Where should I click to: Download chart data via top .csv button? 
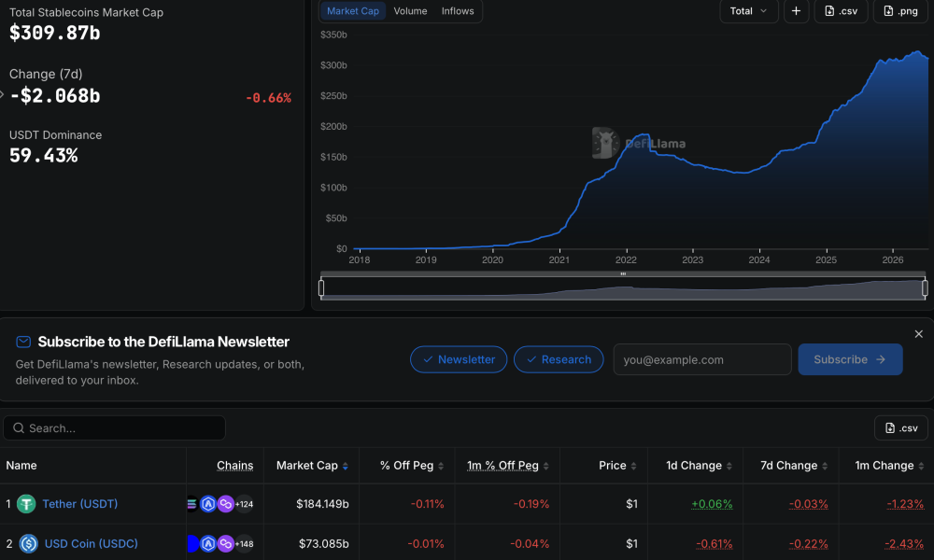pos(842,11)
